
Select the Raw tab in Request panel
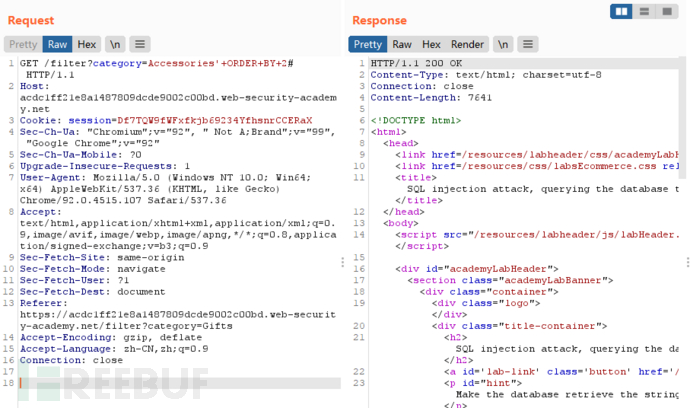[x=57, y=44]
